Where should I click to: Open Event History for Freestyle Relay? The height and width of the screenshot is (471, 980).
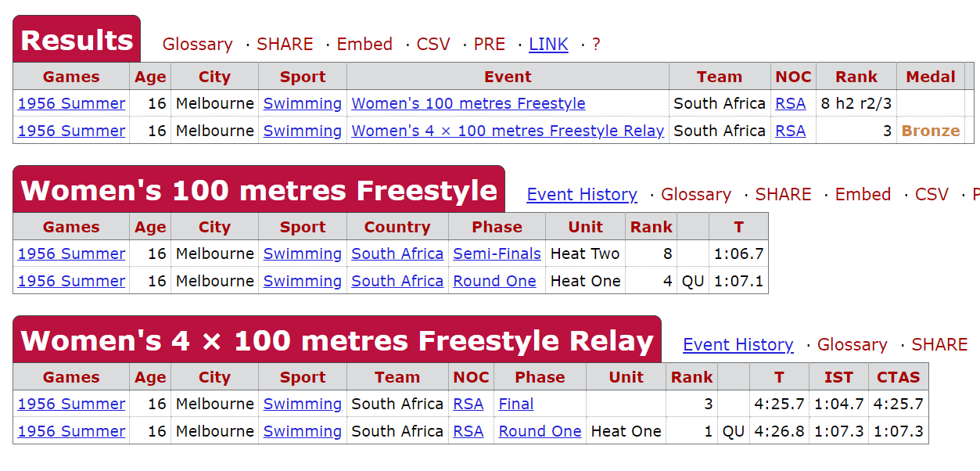(x=738, y=345)
